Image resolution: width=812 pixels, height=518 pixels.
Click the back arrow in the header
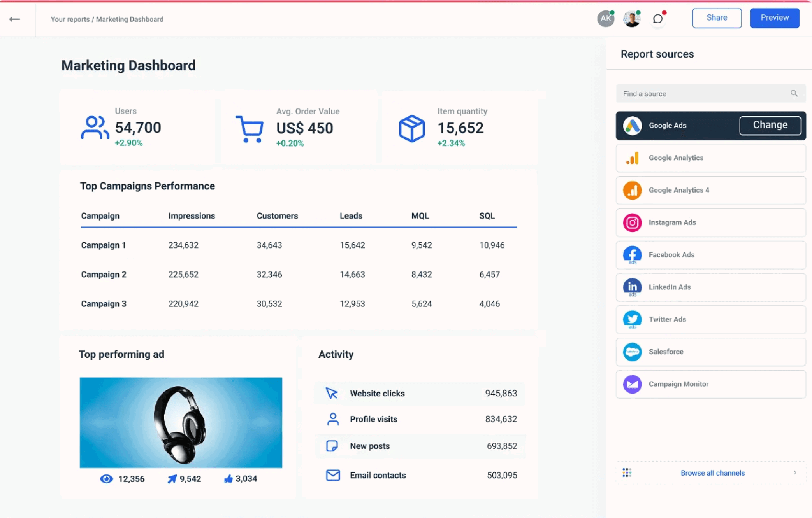[15, 19]
